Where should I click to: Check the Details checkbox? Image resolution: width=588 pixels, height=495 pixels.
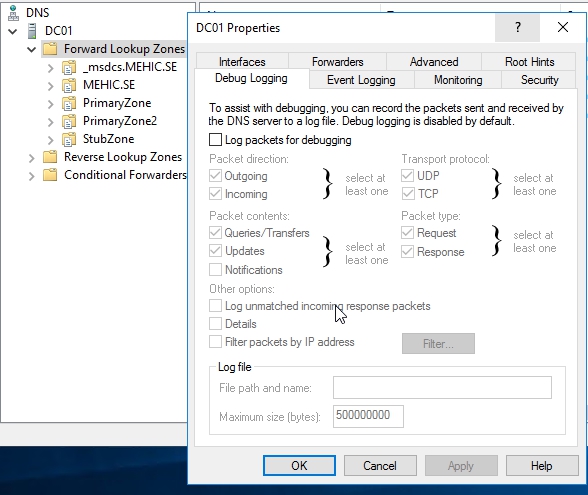pos(215,323)
